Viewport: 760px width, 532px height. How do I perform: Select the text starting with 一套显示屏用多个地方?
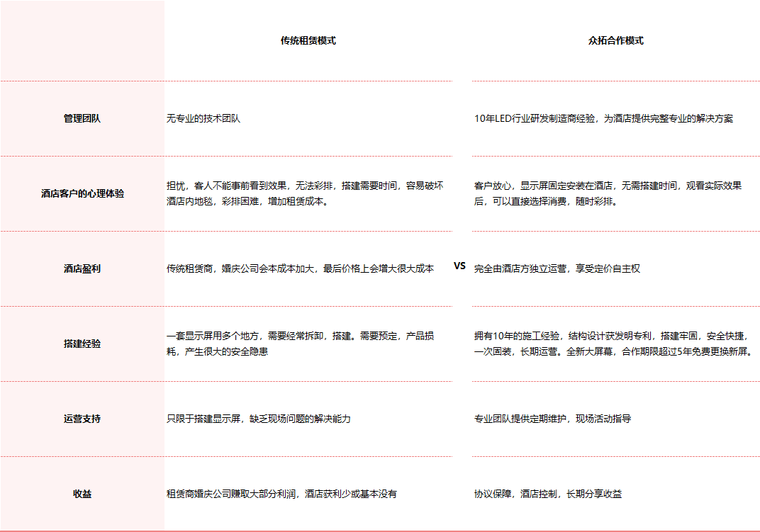click(301, 344)
